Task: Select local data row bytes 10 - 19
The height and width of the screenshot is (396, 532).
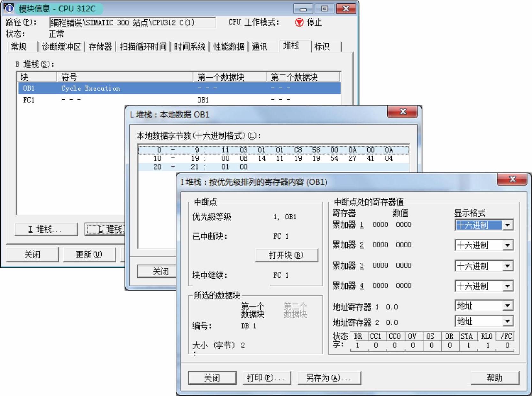Action: [273, 158]
